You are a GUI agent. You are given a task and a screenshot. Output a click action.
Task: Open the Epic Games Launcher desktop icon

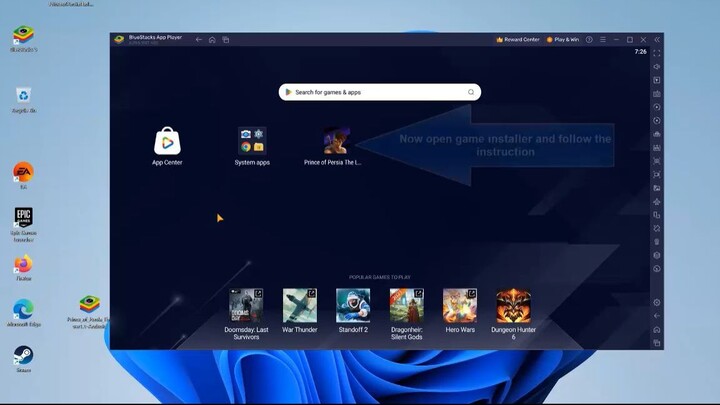(23, 219)
